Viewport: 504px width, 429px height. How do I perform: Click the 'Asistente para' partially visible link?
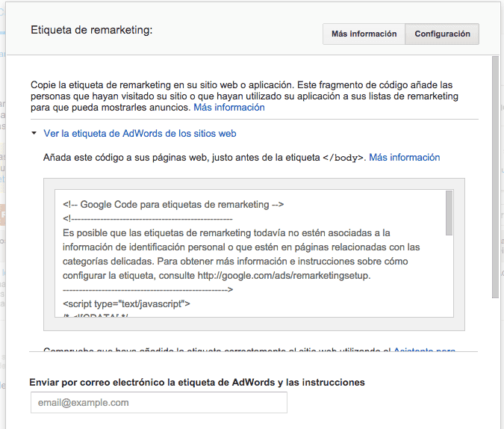tap(424, 349)
